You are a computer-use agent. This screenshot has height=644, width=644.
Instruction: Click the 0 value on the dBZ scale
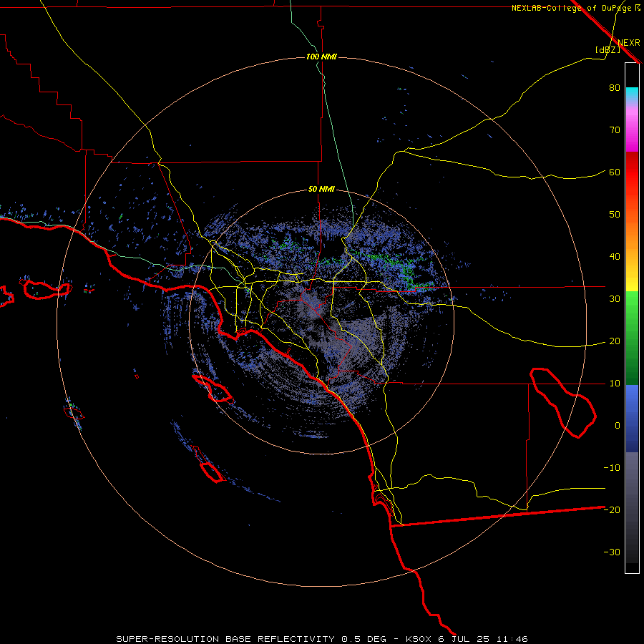point(618,426)
